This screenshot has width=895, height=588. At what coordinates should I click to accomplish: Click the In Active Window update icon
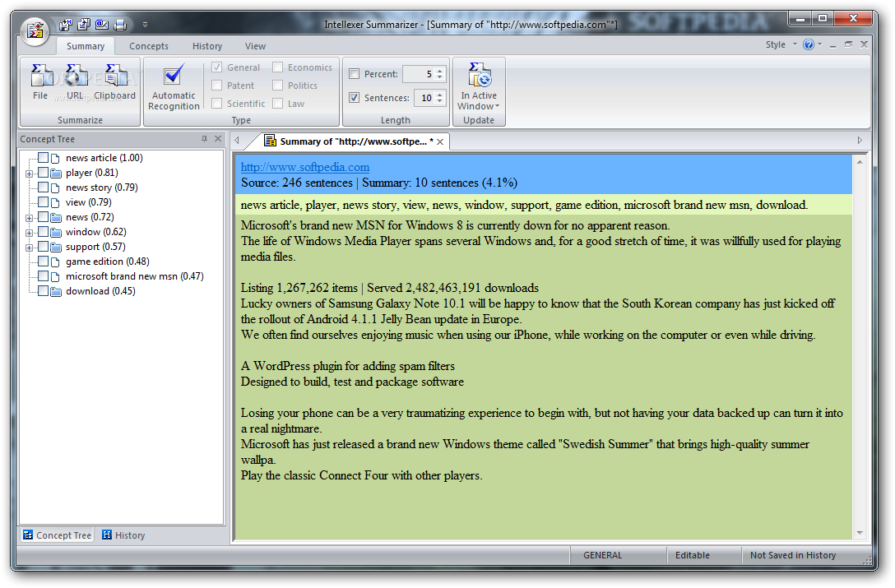480,75
